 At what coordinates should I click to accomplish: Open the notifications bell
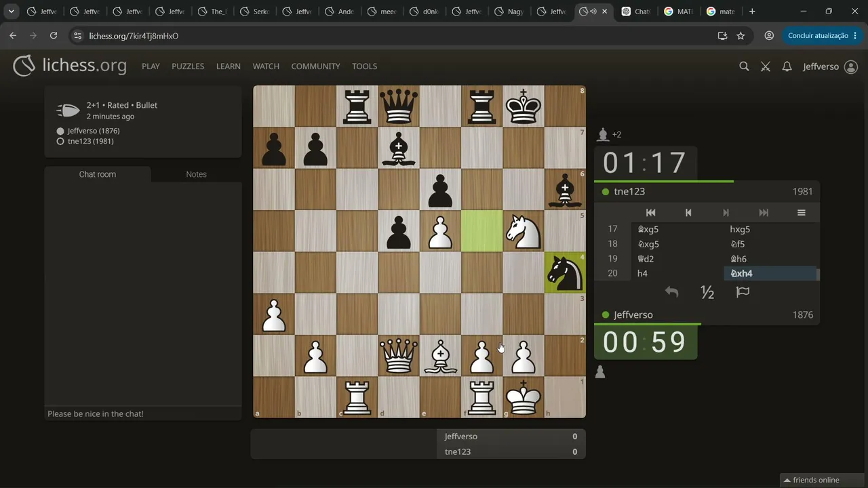[x=787, y=66]
